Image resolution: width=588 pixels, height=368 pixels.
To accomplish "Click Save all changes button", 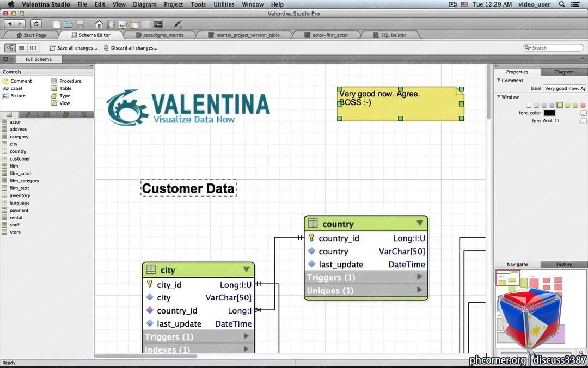I will [73, 48].
